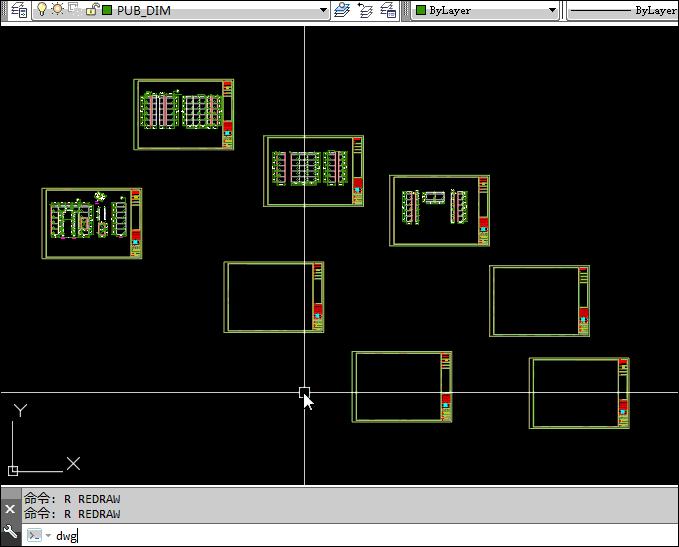Open command line customize wrench icon

10,531
